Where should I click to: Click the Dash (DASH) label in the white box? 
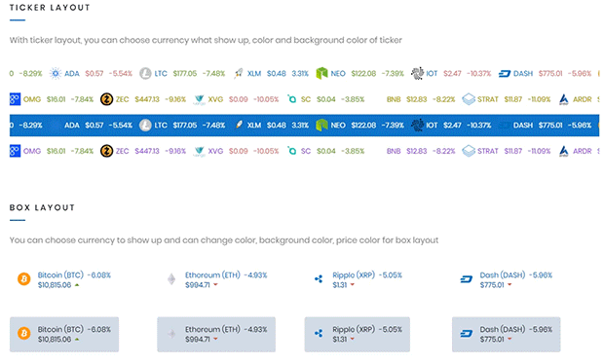point(503,275)
